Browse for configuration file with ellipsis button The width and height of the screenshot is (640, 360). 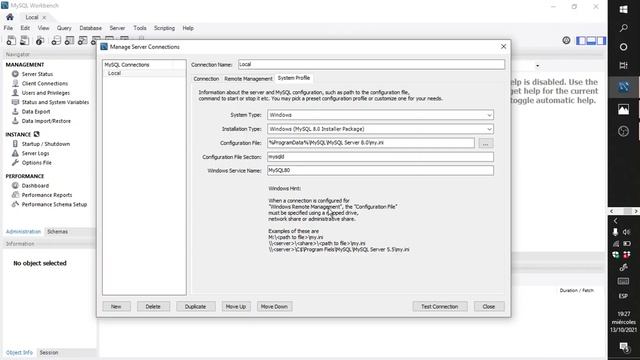[x=485, y=143]
